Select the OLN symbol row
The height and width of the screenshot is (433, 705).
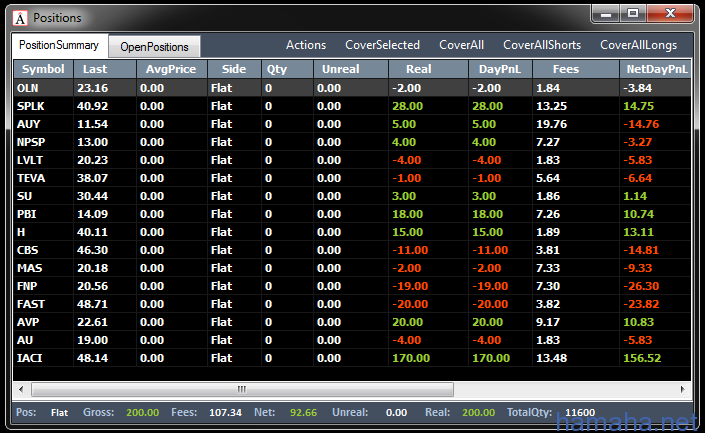point(352,88)
